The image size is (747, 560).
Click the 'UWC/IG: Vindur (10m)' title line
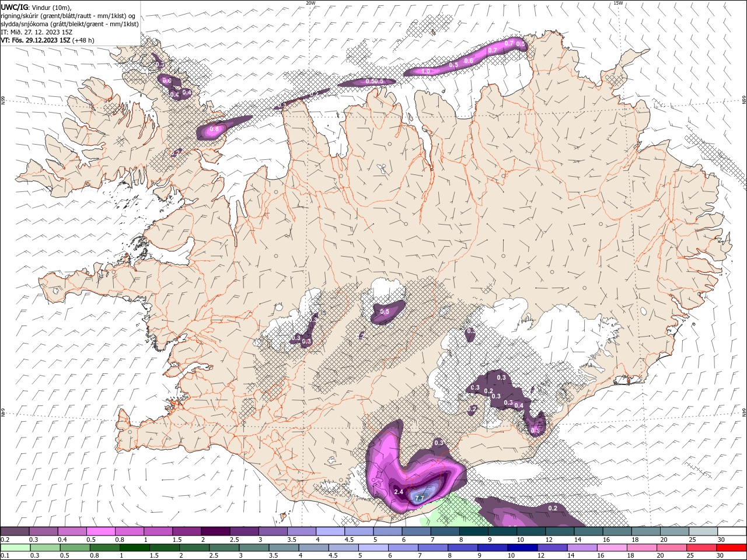click(36, 7)
